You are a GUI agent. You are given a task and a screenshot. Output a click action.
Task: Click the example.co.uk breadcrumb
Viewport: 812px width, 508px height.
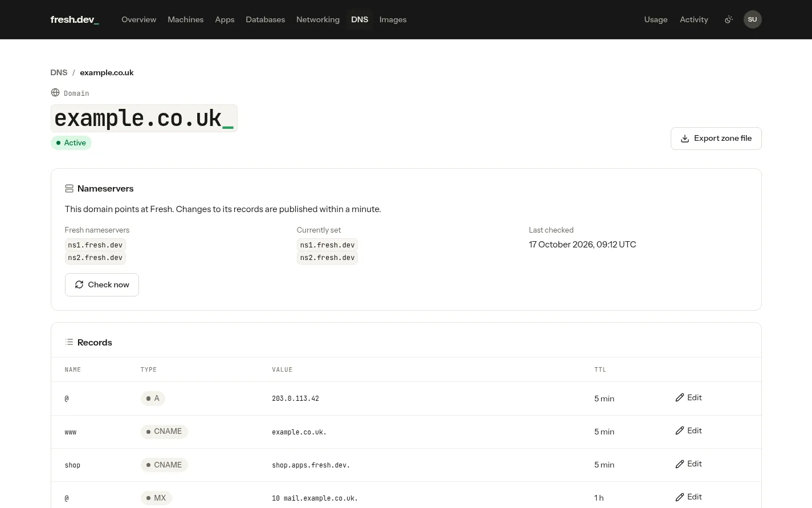pyautogui.click(x=107, y=72)
